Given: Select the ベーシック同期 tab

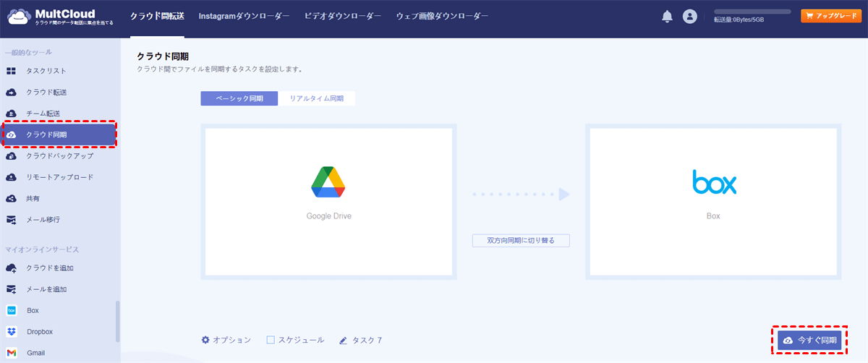Looking at the screenshot, I should pos(239,98).
